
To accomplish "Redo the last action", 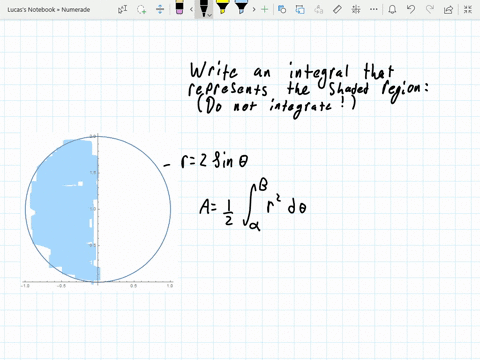I will click(430, 9).
